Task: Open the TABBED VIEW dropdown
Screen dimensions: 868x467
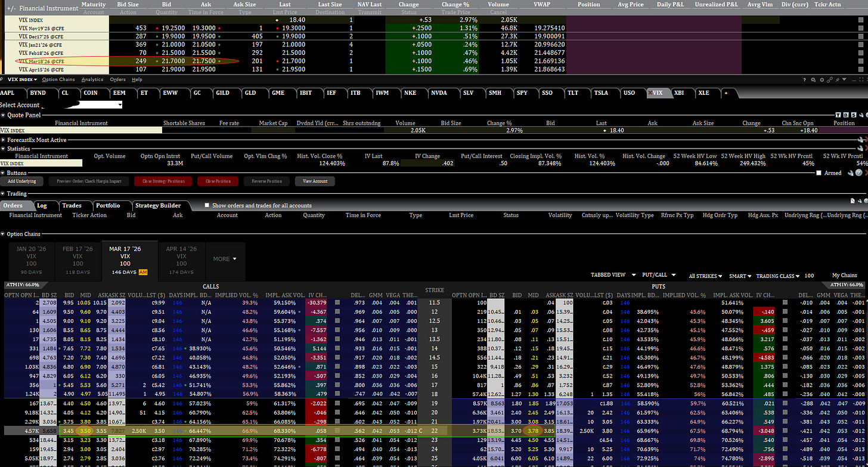Action: pos(613,275)
